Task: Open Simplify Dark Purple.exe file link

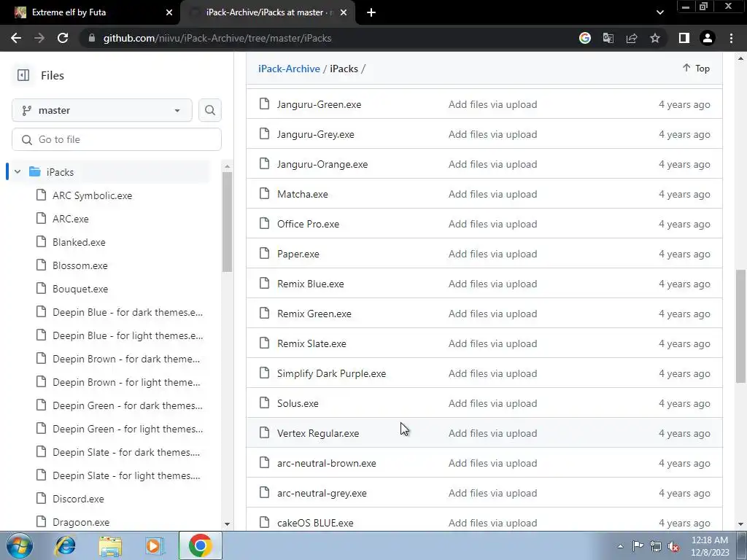Action: [332, 374]
